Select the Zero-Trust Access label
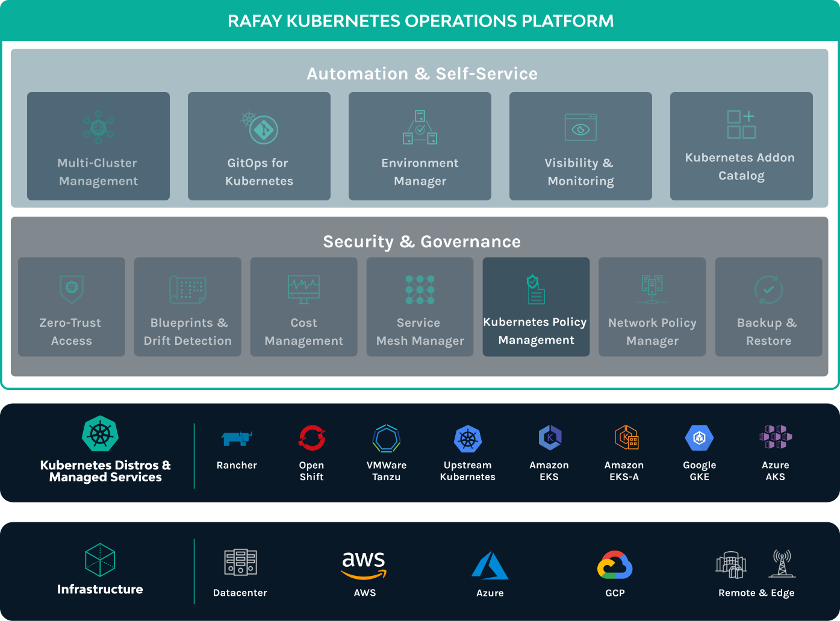840x621 pixels. pos(71,332)
